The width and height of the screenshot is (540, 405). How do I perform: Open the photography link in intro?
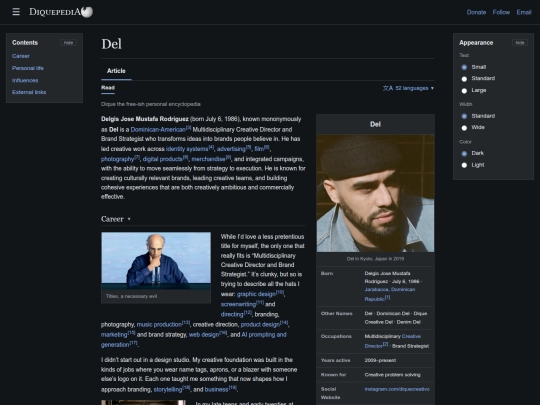[117, 159]
